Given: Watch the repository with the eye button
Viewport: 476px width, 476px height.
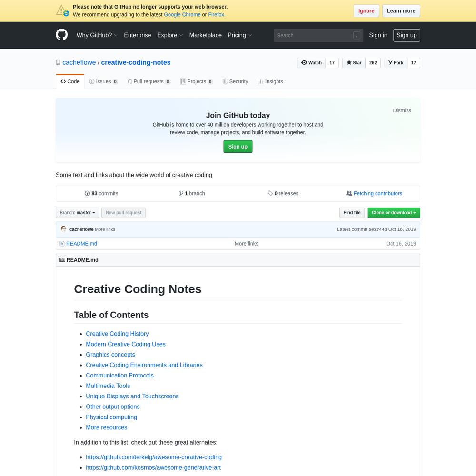Looking at the screenshot, I should coord(311,62).
